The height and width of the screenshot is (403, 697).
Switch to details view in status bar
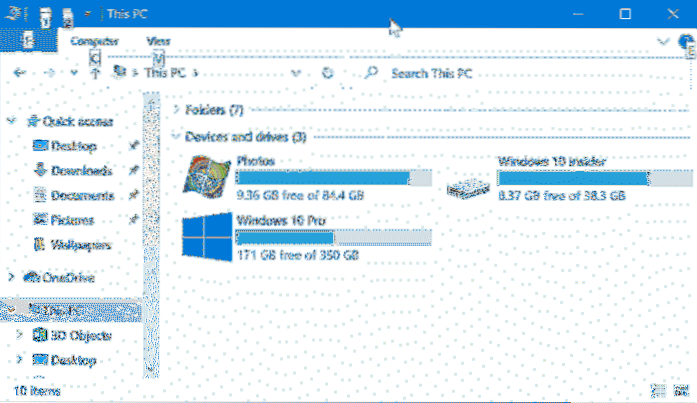tap(658, 391)
